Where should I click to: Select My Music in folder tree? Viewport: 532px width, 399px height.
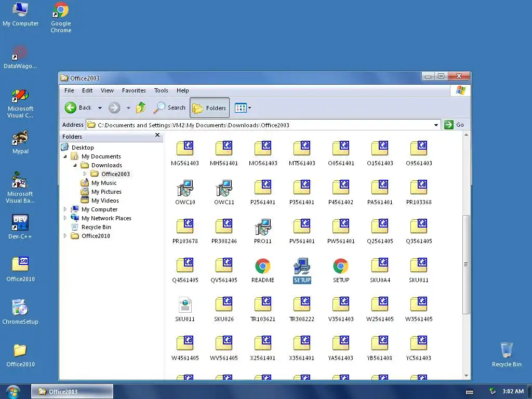click(x=104, y=183)
